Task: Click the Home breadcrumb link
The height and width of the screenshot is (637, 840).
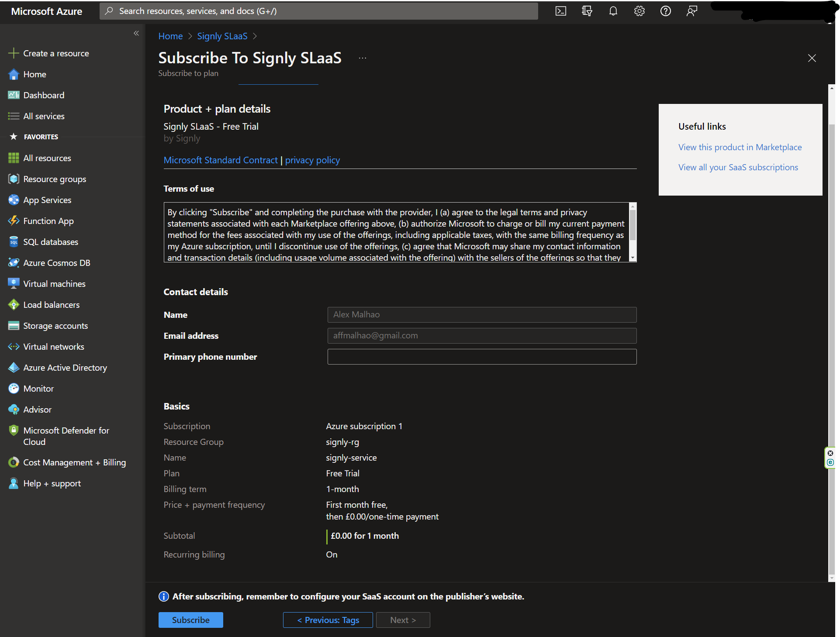Action: 170,36
